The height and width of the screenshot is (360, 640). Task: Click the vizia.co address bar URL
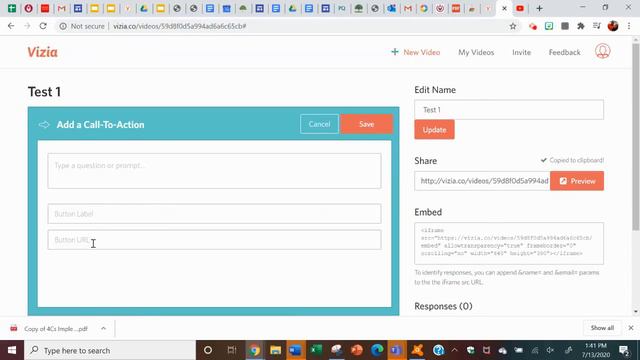180,26
